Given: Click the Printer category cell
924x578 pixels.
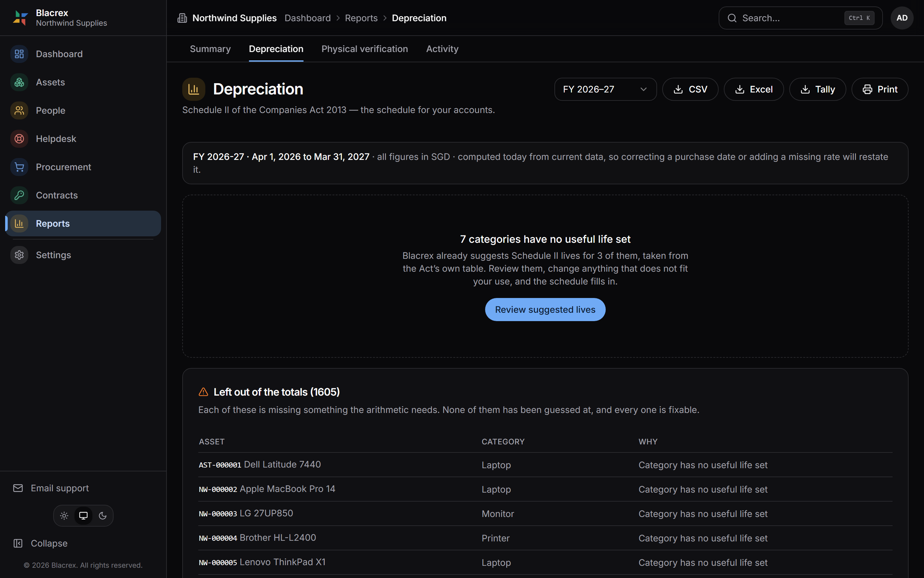Looking at the screenshot, I should [x=496, y=538].
